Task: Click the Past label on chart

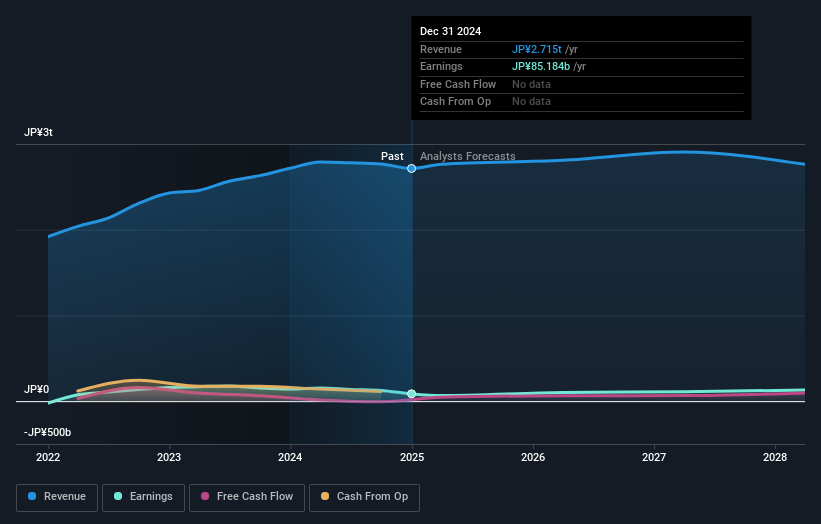Action: pyautogui.click(x=392, y=156)
